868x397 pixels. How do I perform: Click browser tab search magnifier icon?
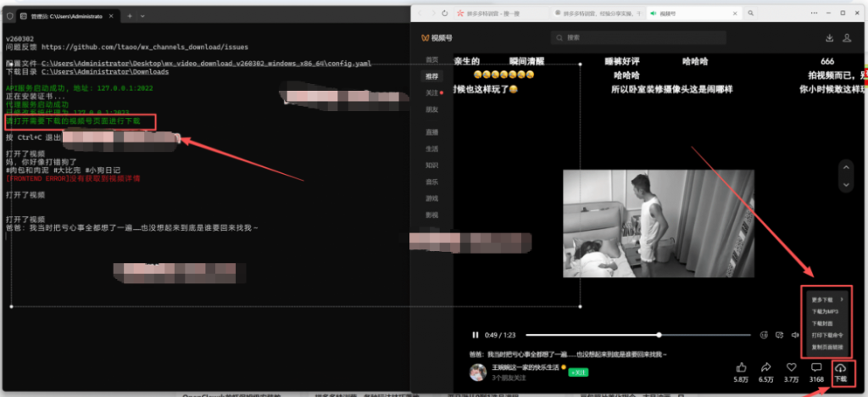751,13
